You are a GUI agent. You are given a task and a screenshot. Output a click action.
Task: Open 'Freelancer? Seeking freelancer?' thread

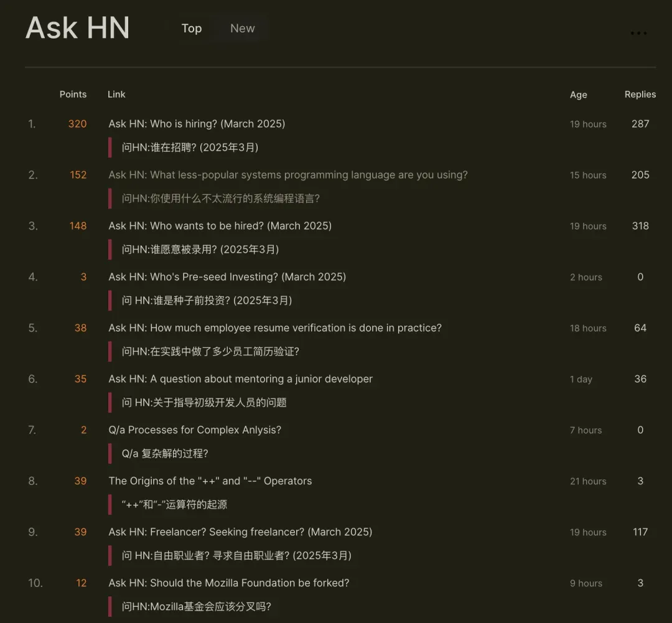(240, 532)
